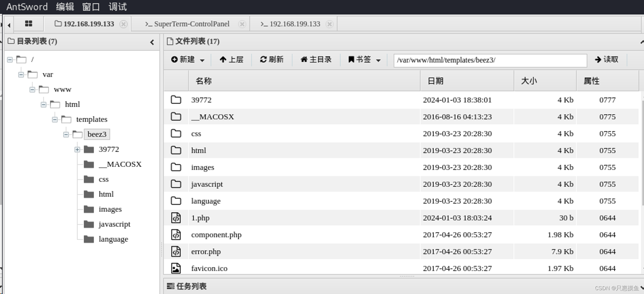
Task: Click the language folder icon in file list
Action: click(x=176, y=201)
